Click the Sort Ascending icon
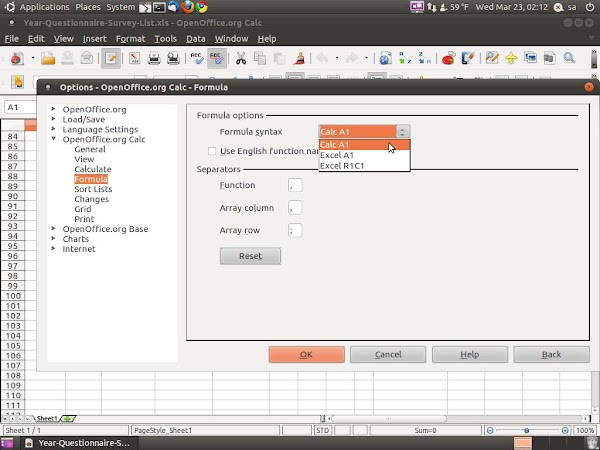This screenshot has height=450, width=600. [x=405, y=59]
